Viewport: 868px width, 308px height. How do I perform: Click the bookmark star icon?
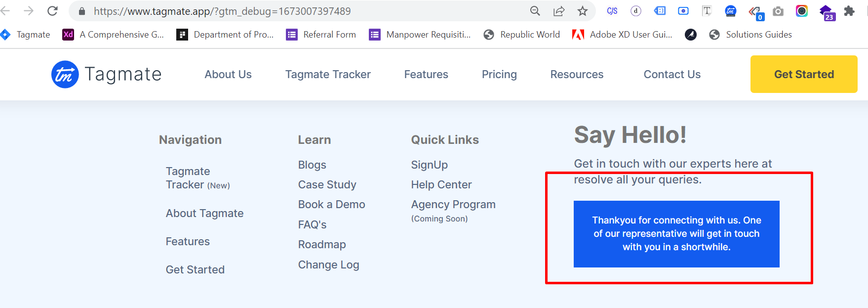(x=583, y=11)
